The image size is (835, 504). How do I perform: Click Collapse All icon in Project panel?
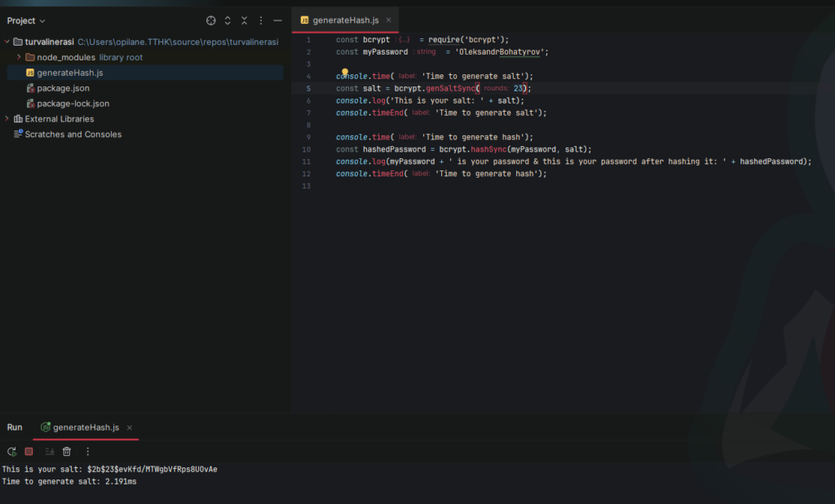tap(244, 20)
